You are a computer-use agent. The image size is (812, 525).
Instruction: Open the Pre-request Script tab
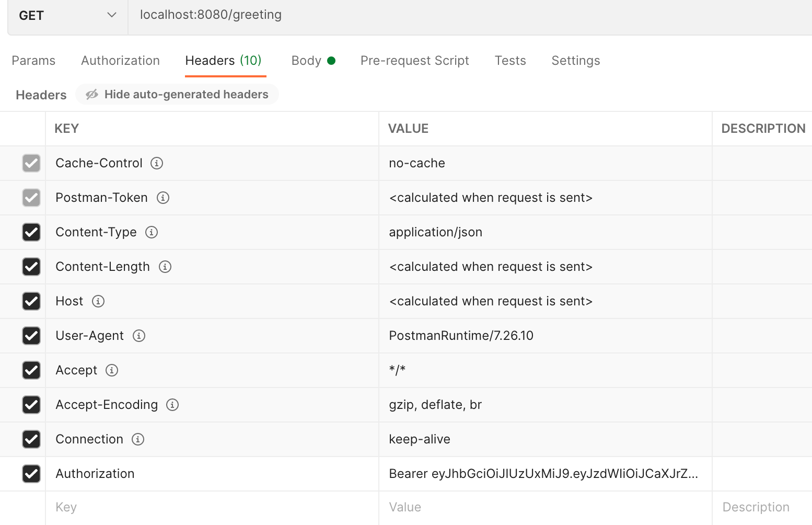[x=414, y=60]
